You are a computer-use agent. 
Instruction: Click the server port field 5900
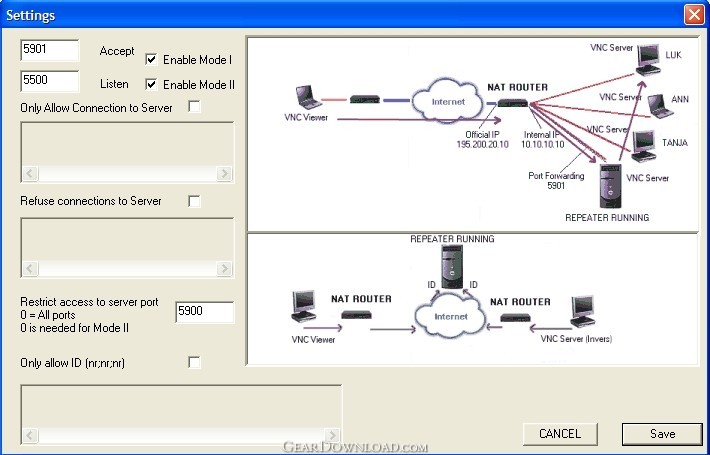coord(205,312)
